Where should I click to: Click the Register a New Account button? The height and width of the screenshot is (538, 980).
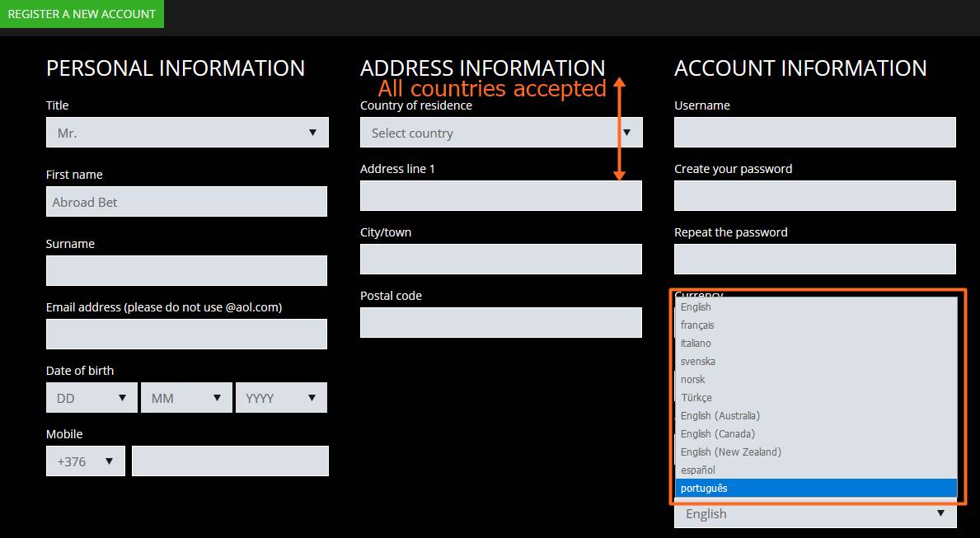pyautogui.click(x=82, y=14)
